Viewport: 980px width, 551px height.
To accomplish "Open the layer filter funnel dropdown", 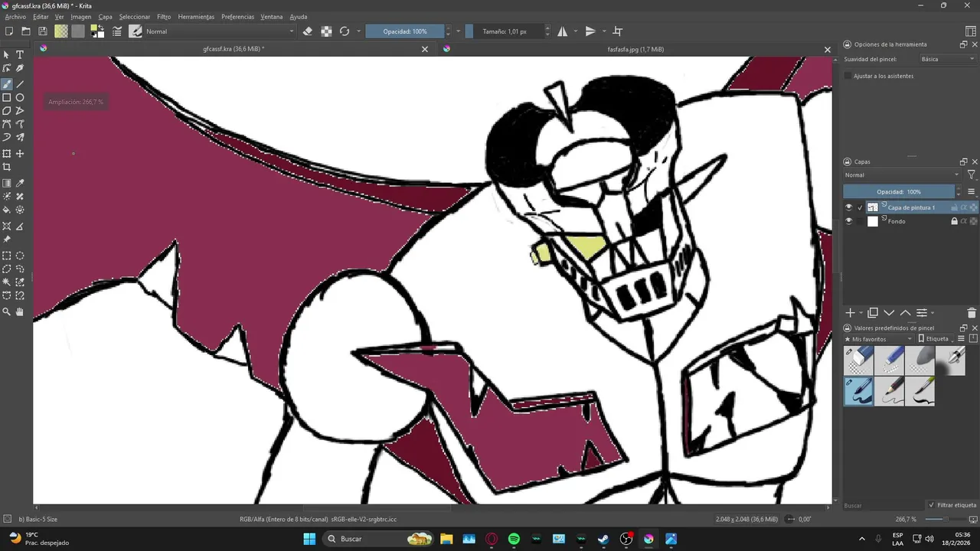I will [x=972, y=175].
